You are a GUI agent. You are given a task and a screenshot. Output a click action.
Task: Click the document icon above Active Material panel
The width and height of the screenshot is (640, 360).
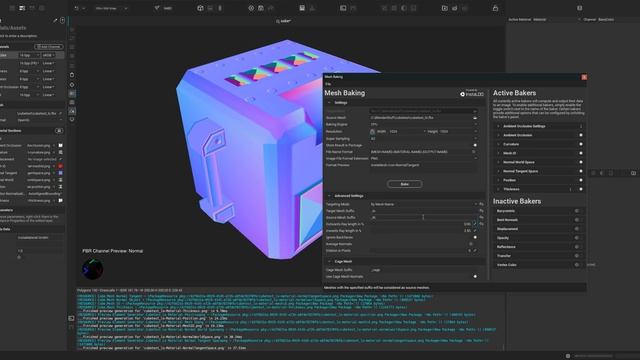pos(580,8)
